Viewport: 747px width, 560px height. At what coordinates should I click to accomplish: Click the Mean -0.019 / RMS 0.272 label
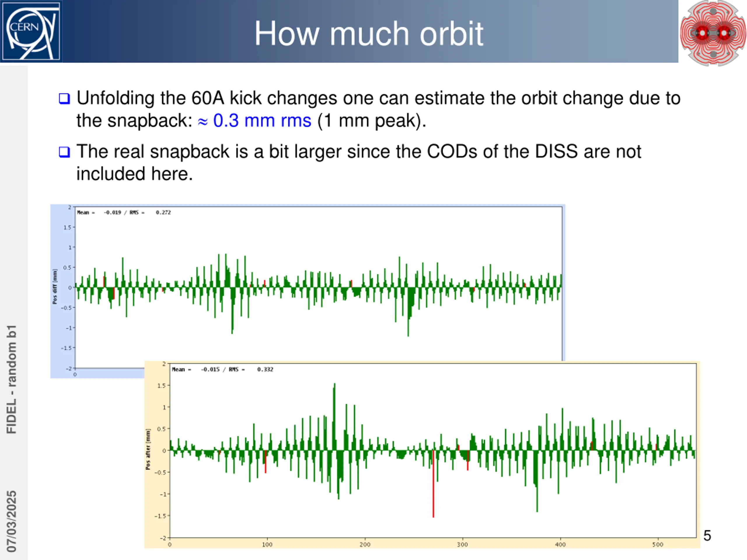(x=124, y=212)
